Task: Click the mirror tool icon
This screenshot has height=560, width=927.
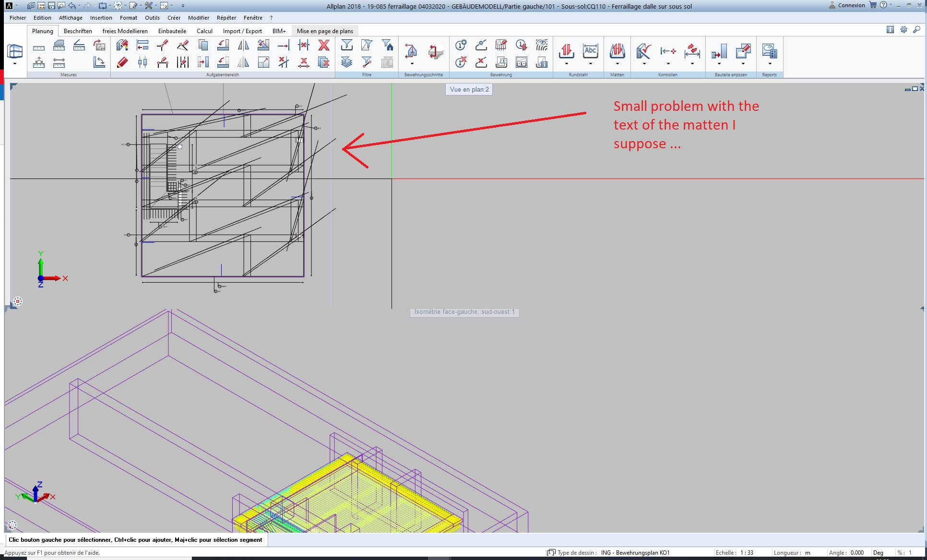Action: (243, 46)
